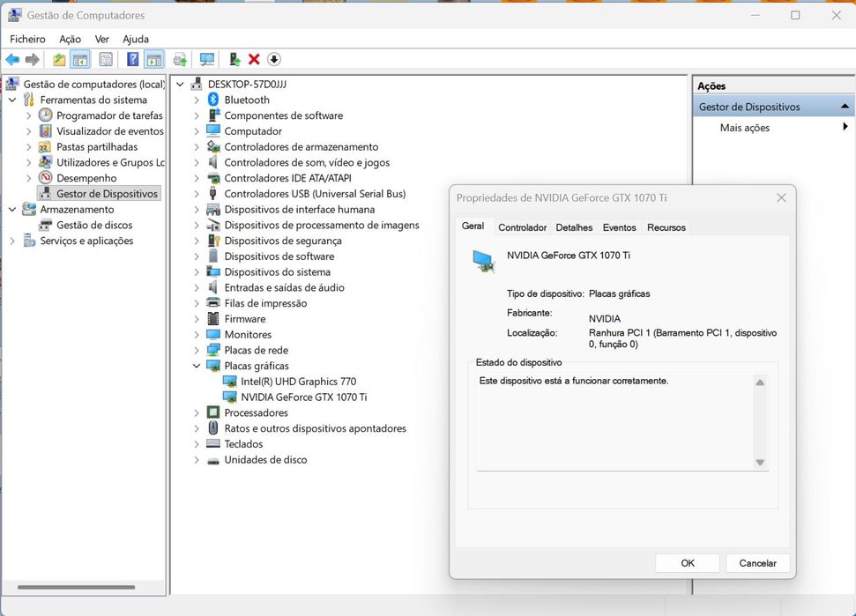The height and width of the screenshot is (616, 856).
Task: Select Utilizadores e Grupos Locais item
Action: (110, 163)
